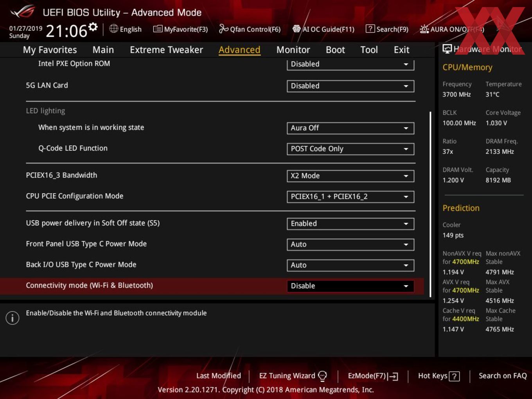Open Q-Code LED Function dropdown
Screen dimensions: 532x399
[350, 149]
